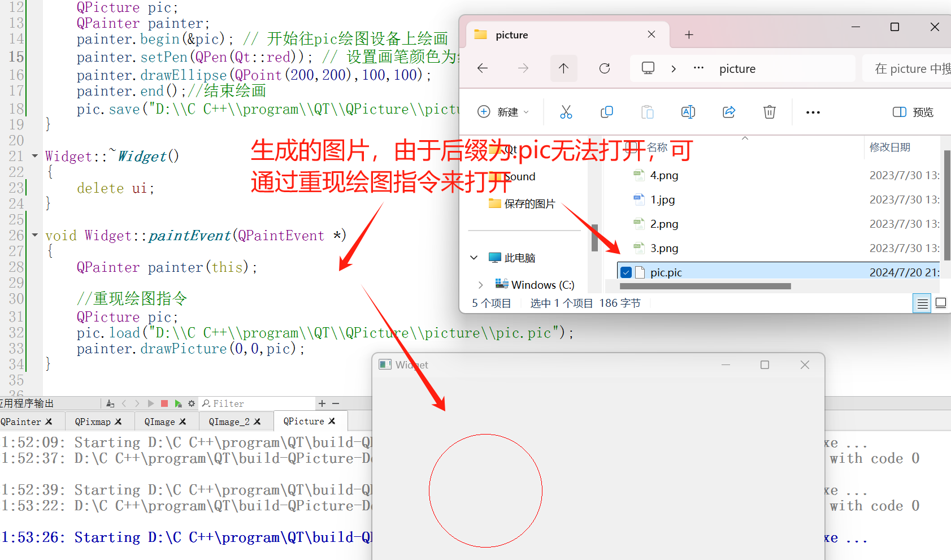The height and width of the screenshot is (560, 951).
Task: Expand the Windows (C:) drive node
Action: pos(480,285)
